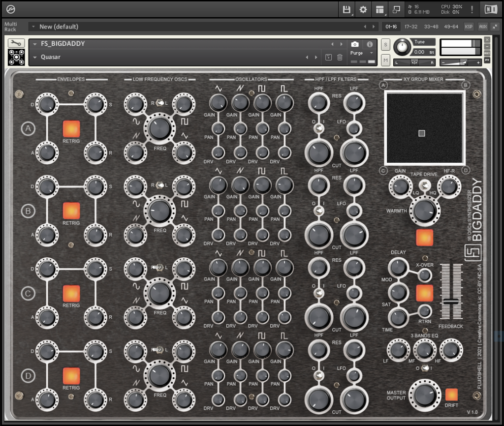Open the FS_BIGDADDY instrument dropdown

pos(35,44)
